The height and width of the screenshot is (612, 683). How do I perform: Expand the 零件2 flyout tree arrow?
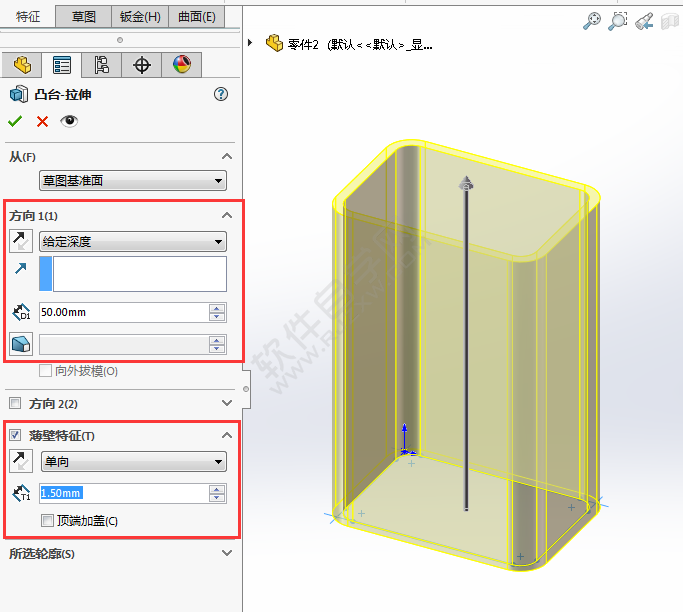coord(250,43)
